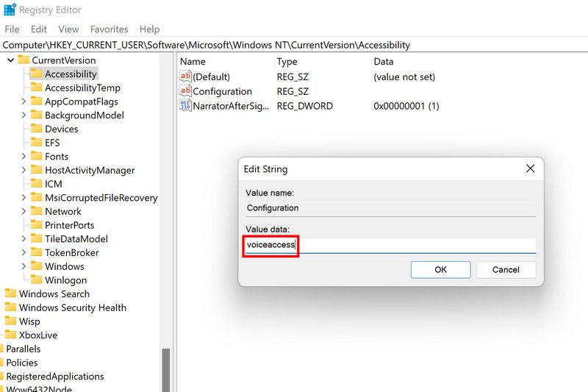Select the Accessibility folder icon

pyautogui.click(x=36, y=73)
